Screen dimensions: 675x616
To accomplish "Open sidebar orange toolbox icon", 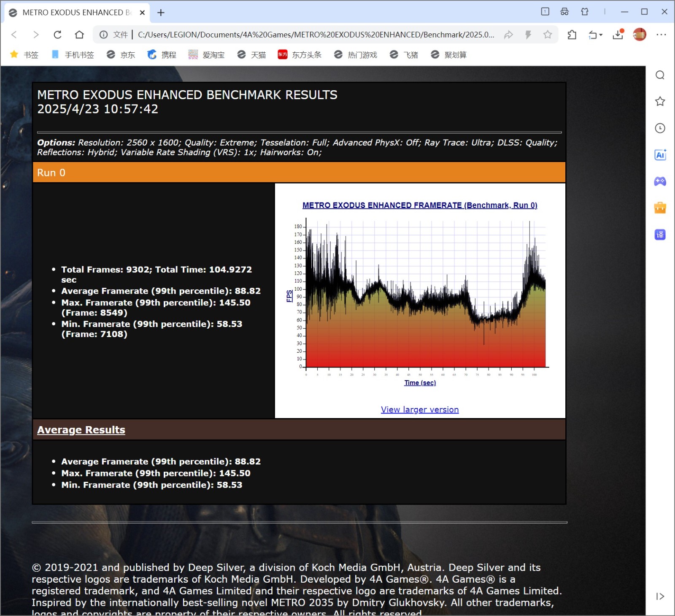I will (x=660, y=208).
